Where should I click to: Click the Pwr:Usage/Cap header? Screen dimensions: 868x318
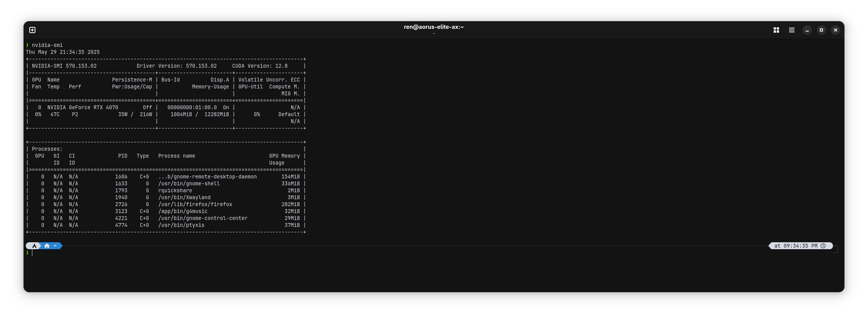[x=132, y=87]
